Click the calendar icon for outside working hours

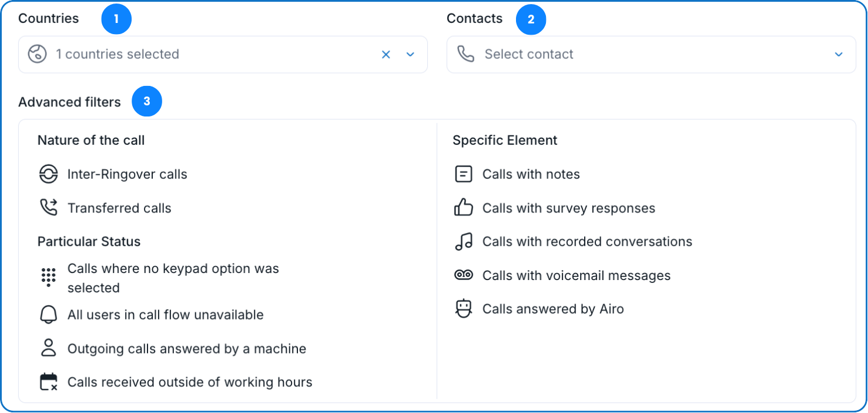tap(48, 382)
